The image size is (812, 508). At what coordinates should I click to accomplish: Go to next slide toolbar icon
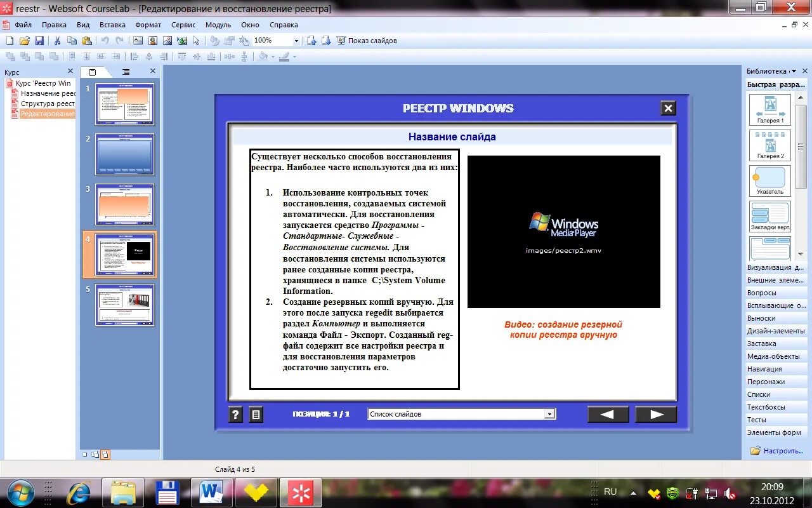pos(326,41)
